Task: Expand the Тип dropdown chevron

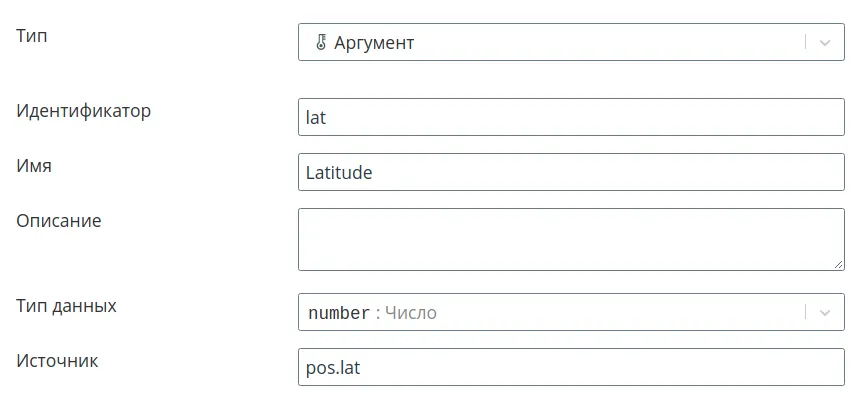Action: [825, 42]
